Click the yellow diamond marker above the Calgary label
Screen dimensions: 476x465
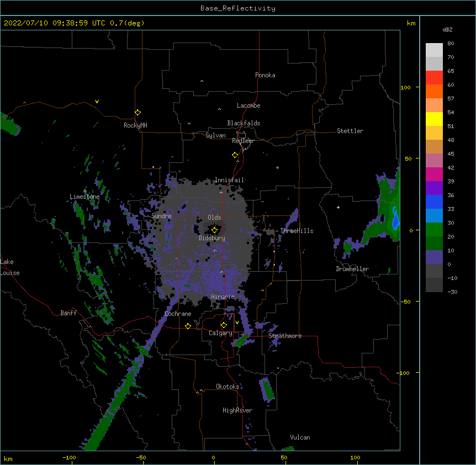(x=224, y=325)
